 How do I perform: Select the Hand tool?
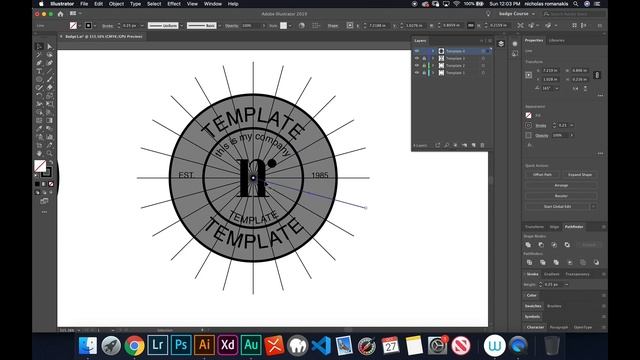point(39,153)
